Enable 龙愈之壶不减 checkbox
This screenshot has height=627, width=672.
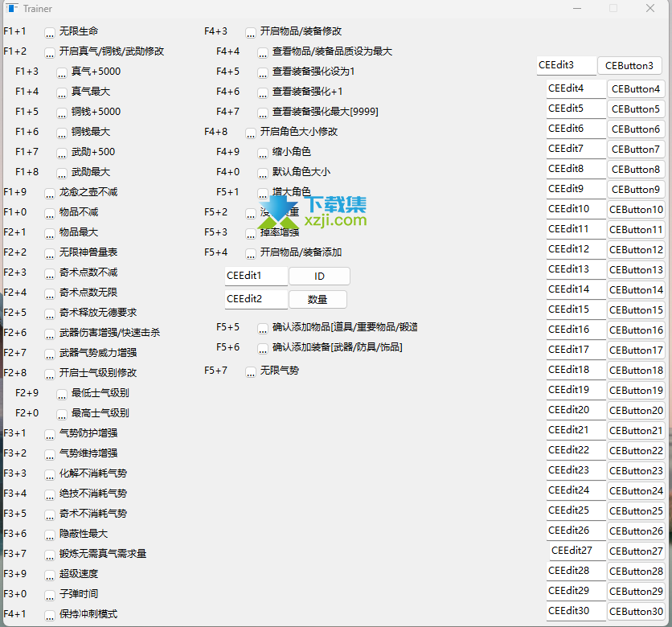[50, 193]
